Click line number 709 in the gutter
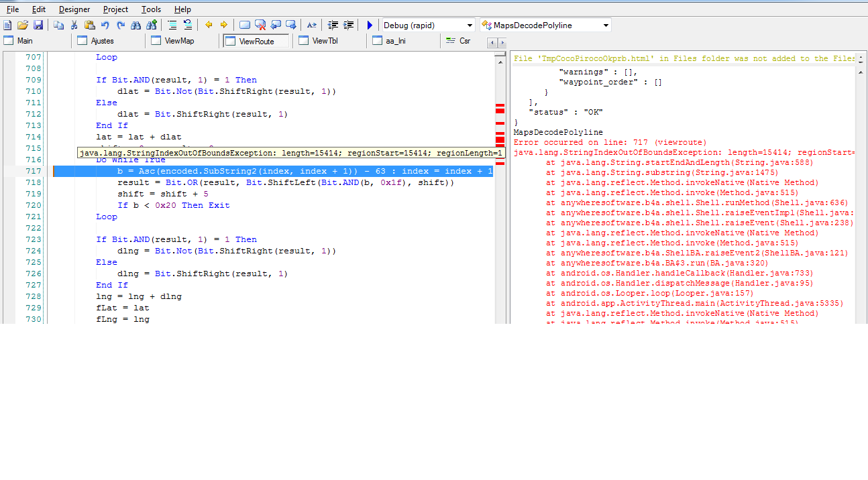 tap(34, 80)
